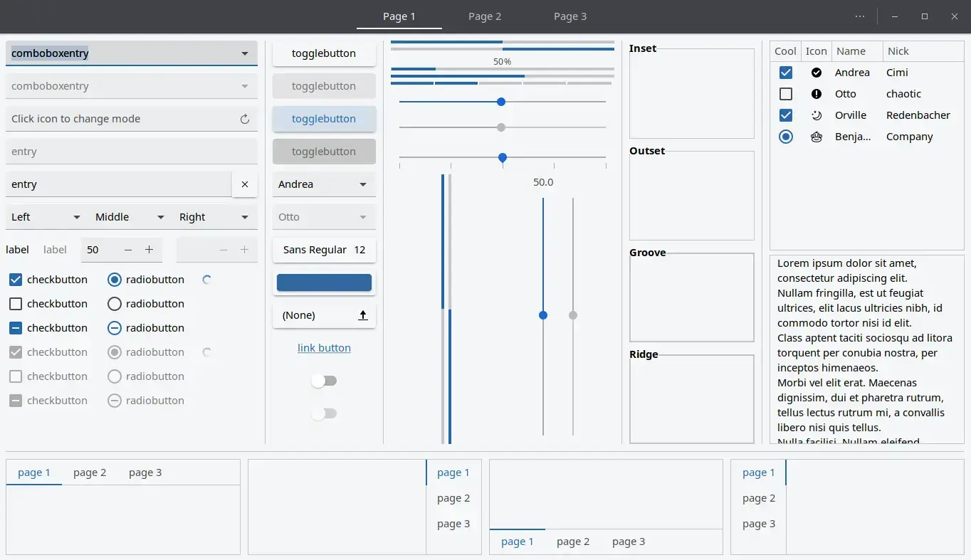Turn on the upper toggle switch
This screenshot has height=560, width=971.
click(x=324, y=381)
